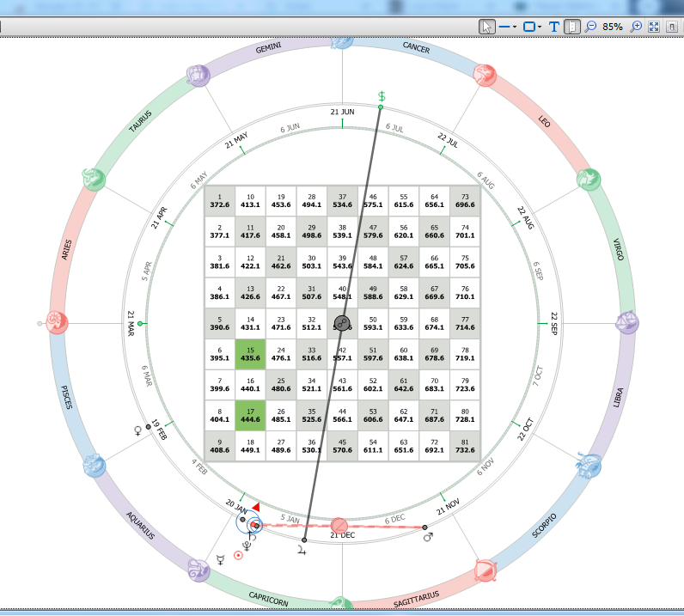This screenshot has height=616, width=684.
Task: Expand the rectangle shape dropdown arrow
Action: click(x=540, y=27)
